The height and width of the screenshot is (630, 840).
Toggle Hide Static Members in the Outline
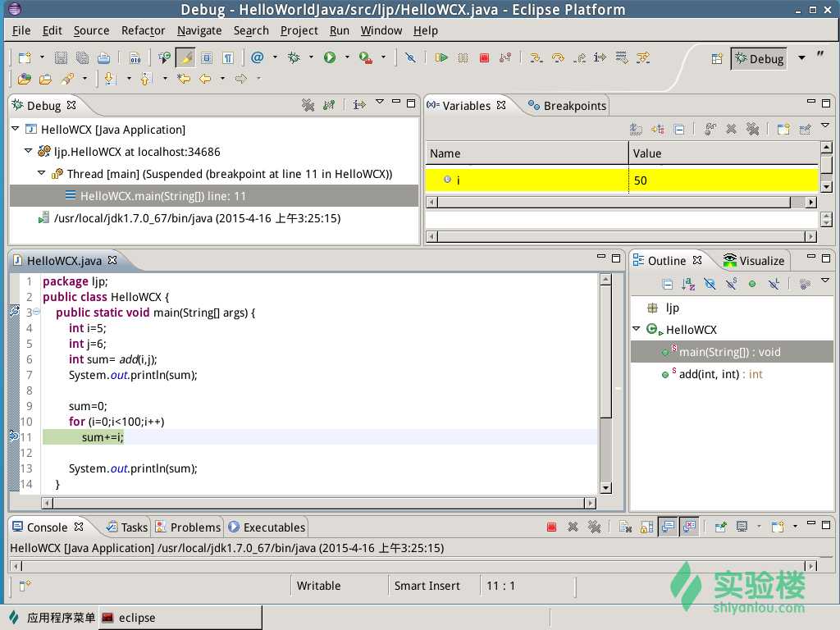[x=731, y=284]
